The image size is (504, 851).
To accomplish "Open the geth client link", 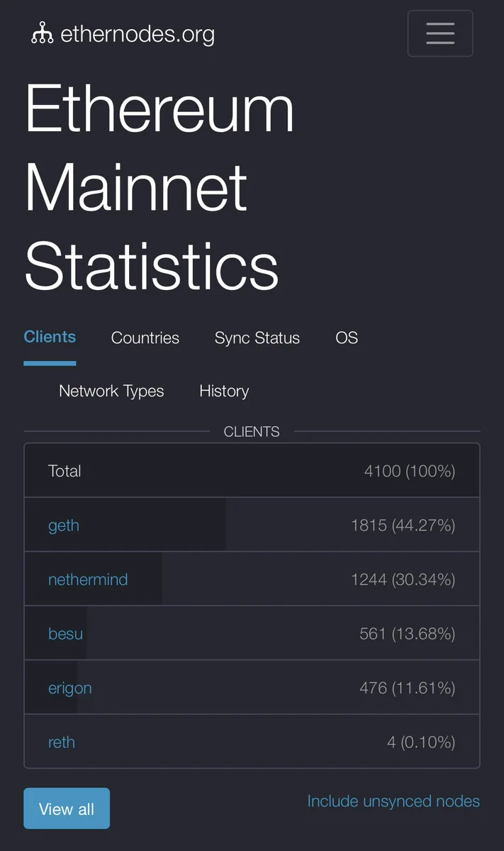I will [x=64, y=525].
